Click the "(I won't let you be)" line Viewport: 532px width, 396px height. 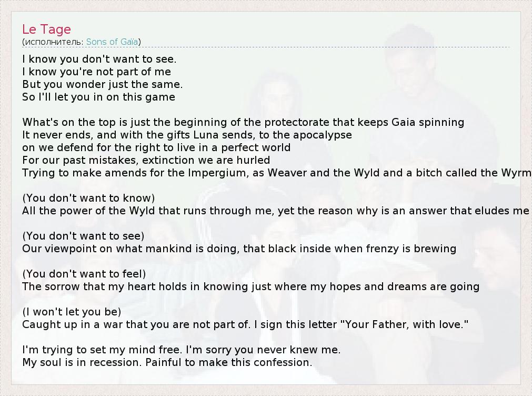click(x=72, y=312)
